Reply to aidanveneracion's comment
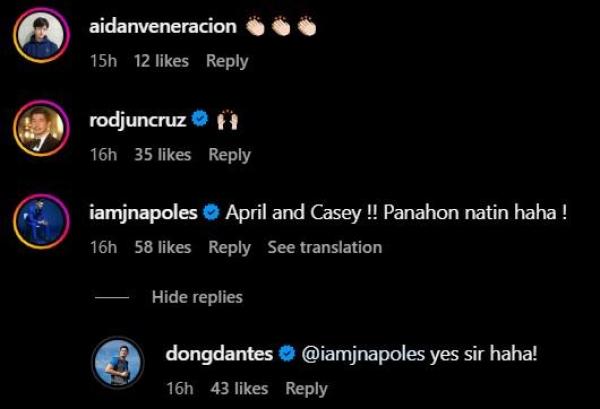The width and height of the screenshot is (600, 409). [x=228, y=62]
